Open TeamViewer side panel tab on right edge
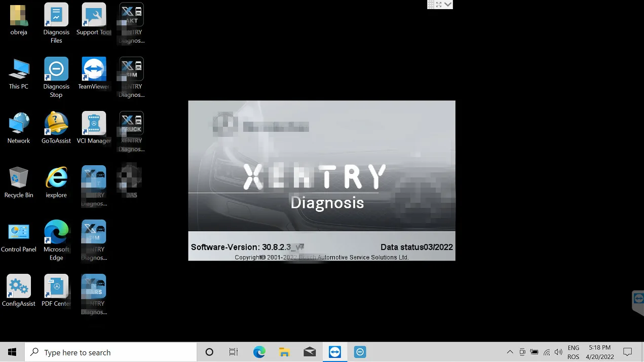 point(638,303)
